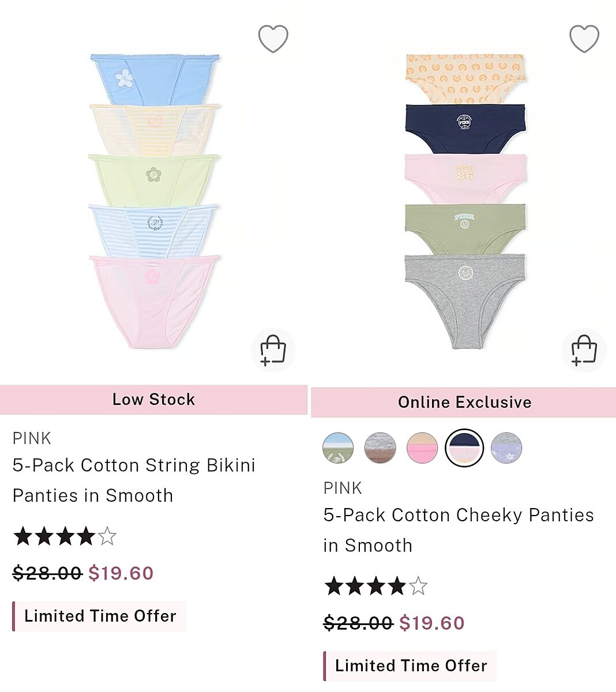Choose the peach and pink color swatch
Viewport: 616px width, 692px height.
(422, 448)
